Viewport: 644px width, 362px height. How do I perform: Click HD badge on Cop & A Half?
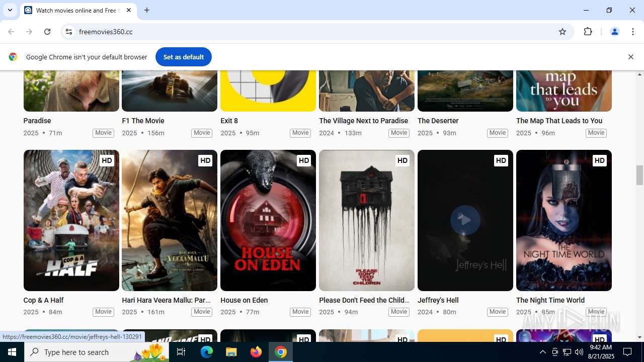[107, 160]
